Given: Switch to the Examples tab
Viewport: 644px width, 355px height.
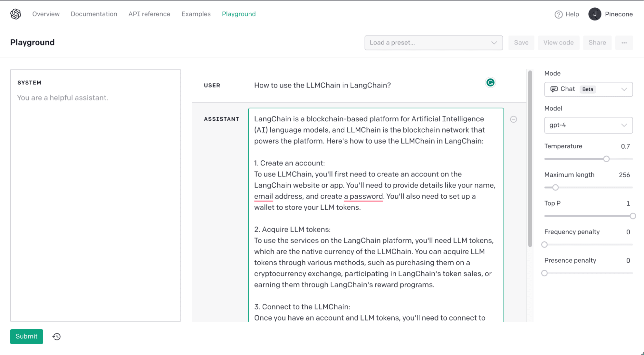Looking at the screenshot, I should (196, 14).
